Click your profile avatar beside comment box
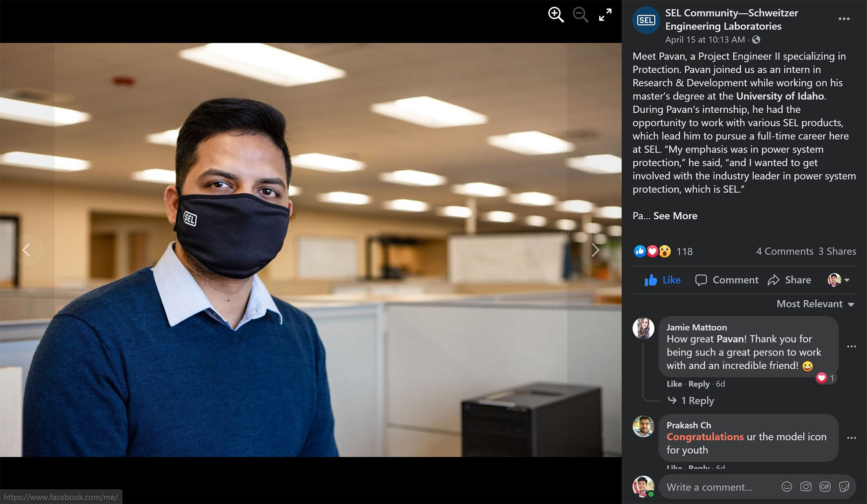 click(643, 487)
